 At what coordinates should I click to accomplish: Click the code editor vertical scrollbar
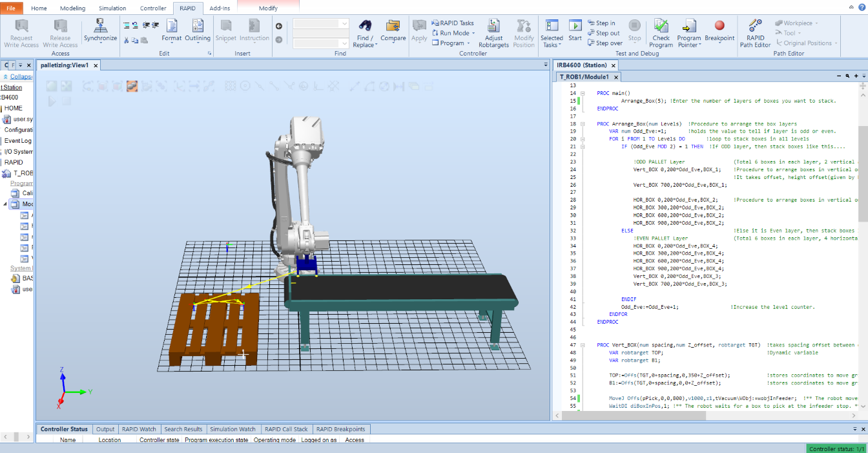[x=863, y=174]
